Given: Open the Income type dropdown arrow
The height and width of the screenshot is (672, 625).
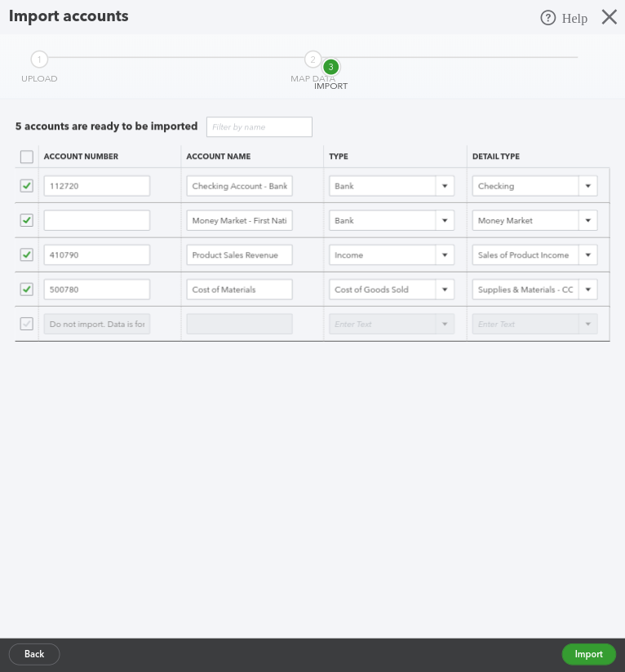Looking at the screenshot, I should tap(445, 255).
